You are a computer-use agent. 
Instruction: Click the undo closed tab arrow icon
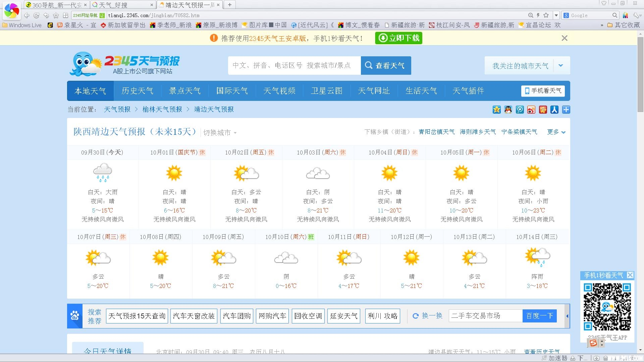pyautogui.click(x=46, y=15)
